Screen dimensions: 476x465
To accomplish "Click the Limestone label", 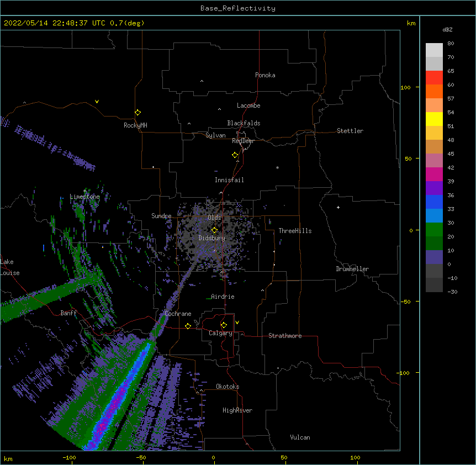I will click(84, 197).
